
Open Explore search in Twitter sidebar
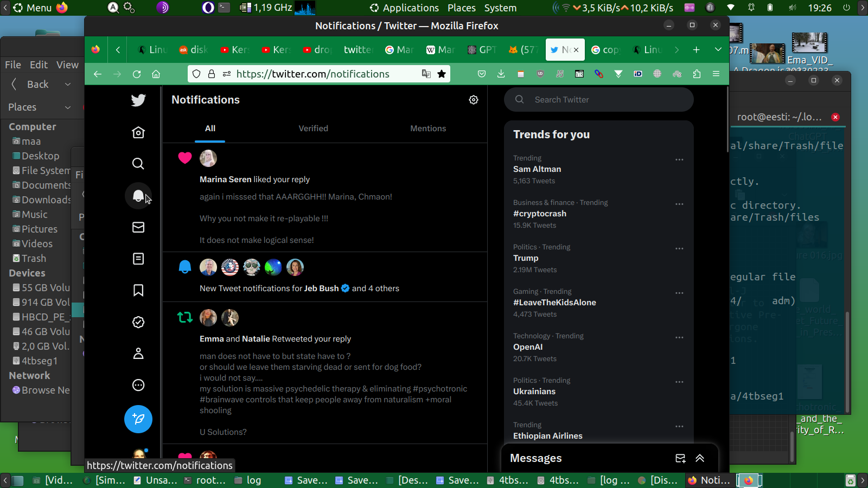pyautogui.click(x=138, y=164)
